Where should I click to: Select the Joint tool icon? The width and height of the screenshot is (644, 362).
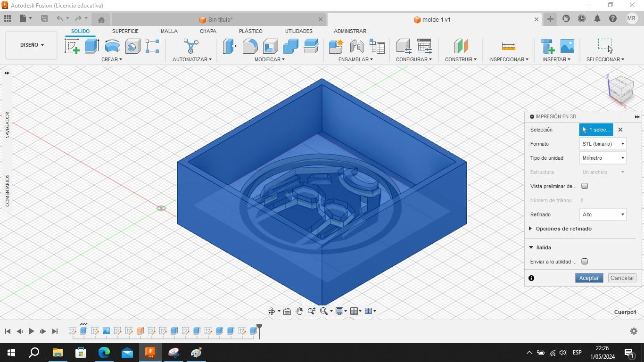(x=356, y=46)
